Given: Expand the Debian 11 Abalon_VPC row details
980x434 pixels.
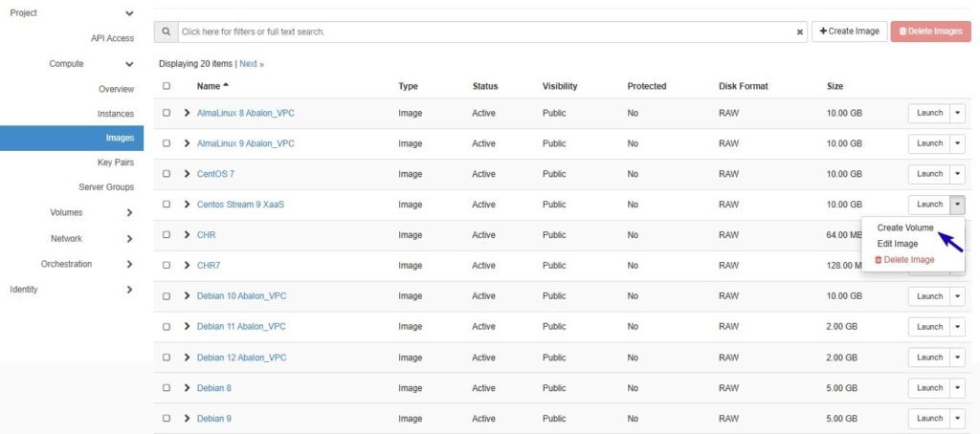Looking at the screenshot, I should pyautogui.click(x=187, y=327).
